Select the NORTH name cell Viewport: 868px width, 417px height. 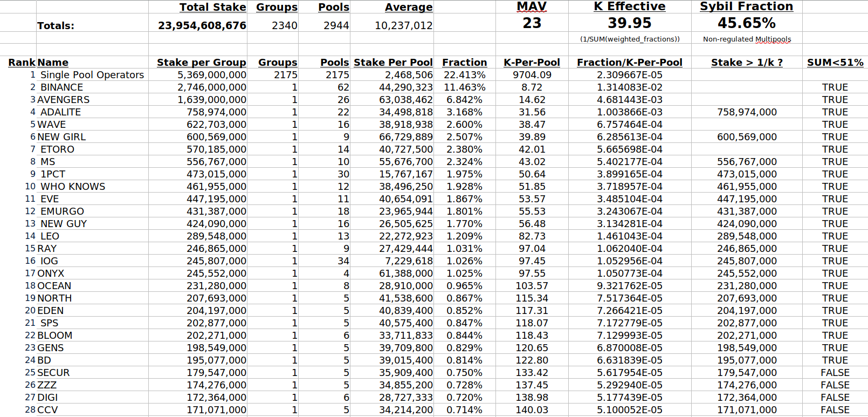54,298
